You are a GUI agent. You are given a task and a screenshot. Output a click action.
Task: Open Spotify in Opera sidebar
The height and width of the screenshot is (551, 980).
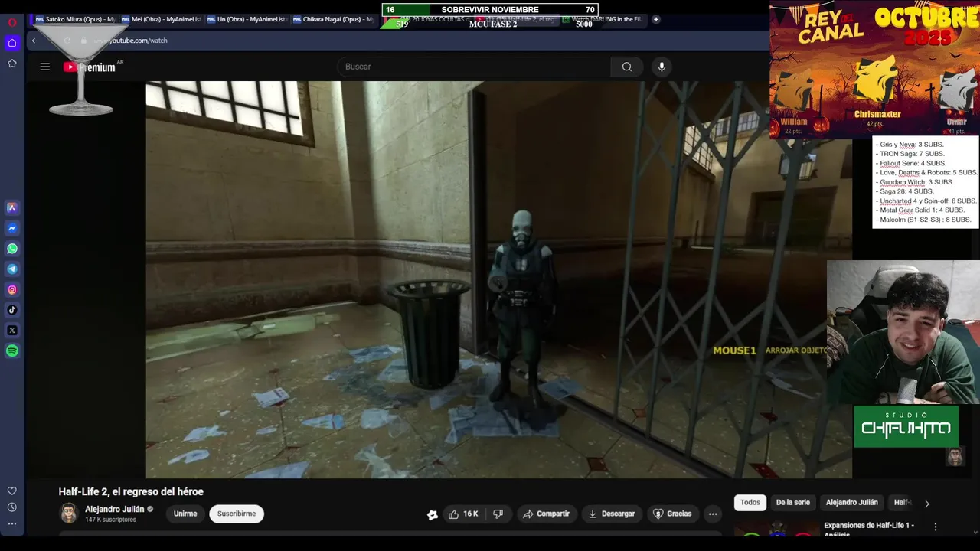[x=12, y=351]
